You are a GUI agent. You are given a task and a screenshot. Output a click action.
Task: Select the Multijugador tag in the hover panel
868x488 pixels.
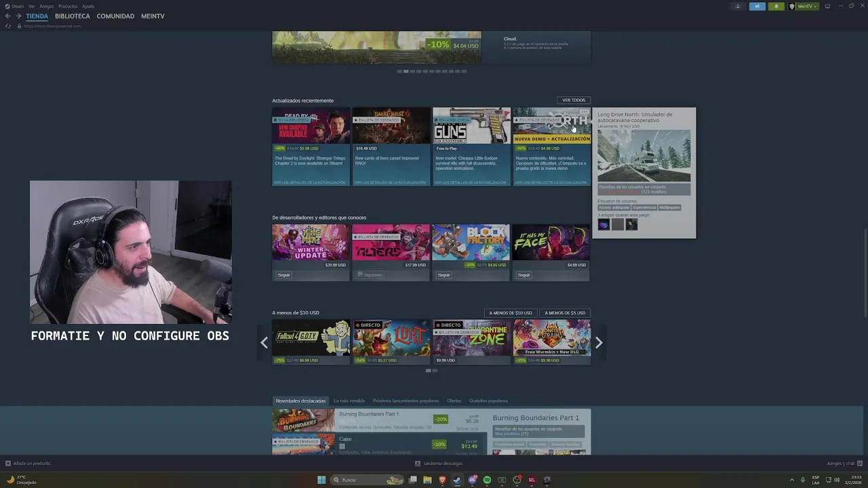click(669, 207)
